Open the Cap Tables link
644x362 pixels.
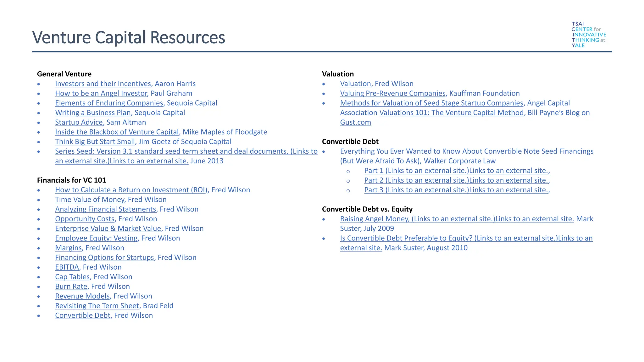pos(72,277)
